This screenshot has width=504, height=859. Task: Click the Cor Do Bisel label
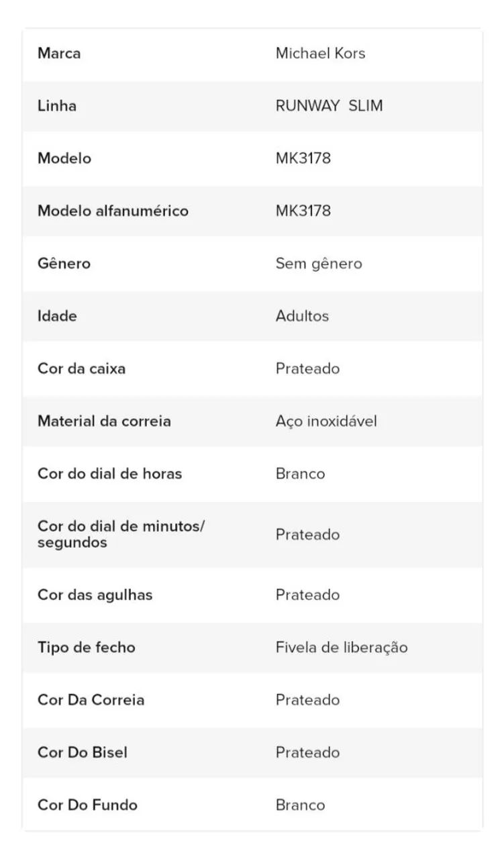82,752
